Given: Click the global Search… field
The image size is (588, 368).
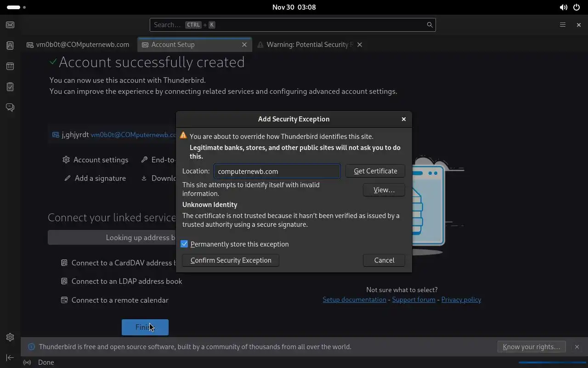Looking at the screenshot, I should coord(293,25).
